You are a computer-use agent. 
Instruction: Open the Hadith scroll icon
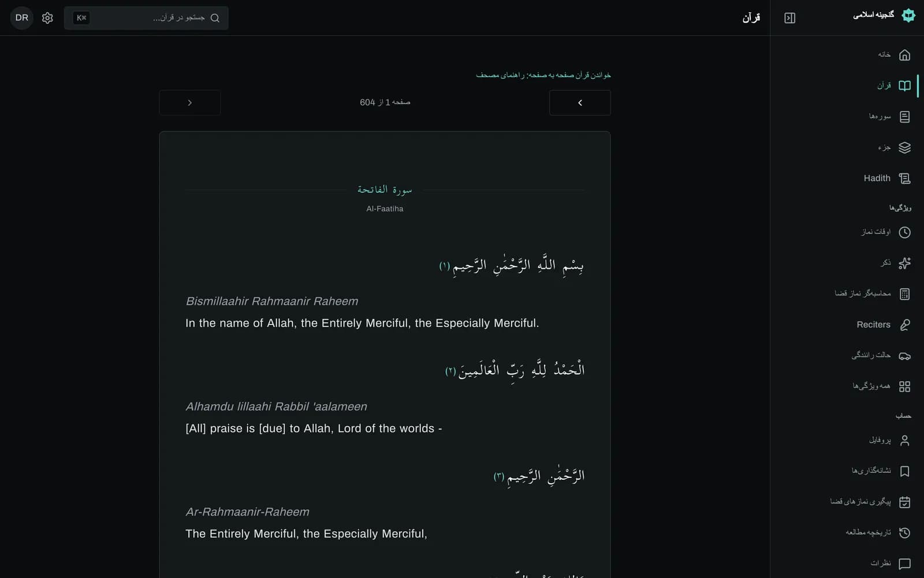coord(904,179)
